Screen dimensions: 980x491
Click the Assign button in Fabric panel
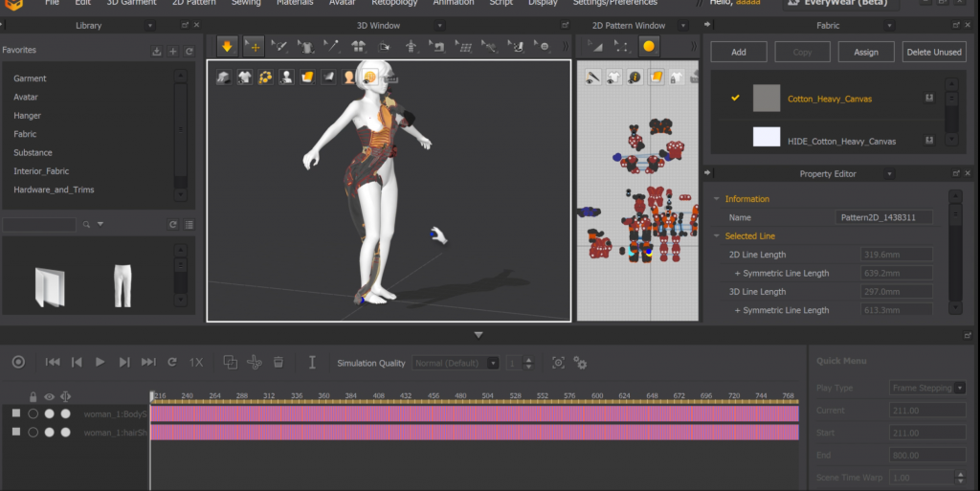point(866,52)
